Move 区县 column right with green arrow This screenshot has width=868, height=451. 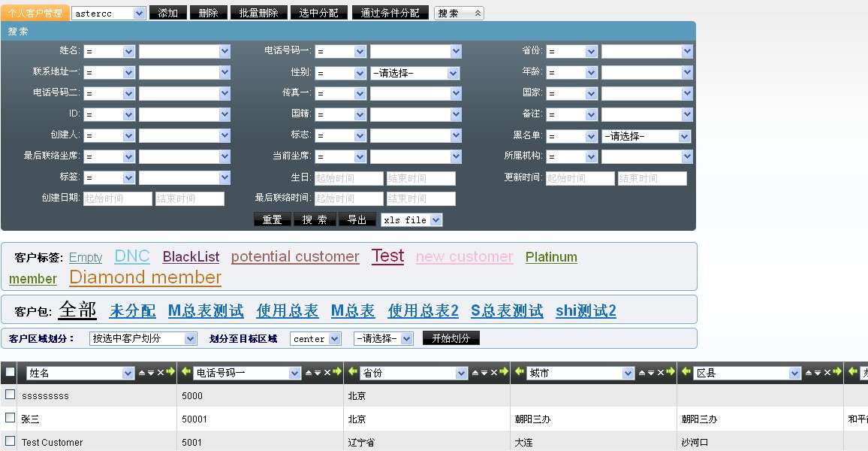pos(836,373)
